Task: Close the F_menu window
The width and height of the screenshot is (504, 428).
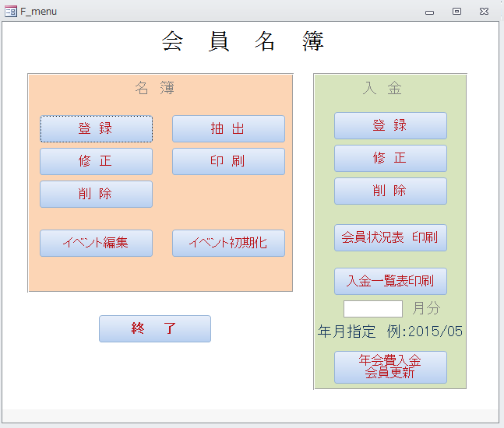Action: pyautogui.click(x=484, y=12)
